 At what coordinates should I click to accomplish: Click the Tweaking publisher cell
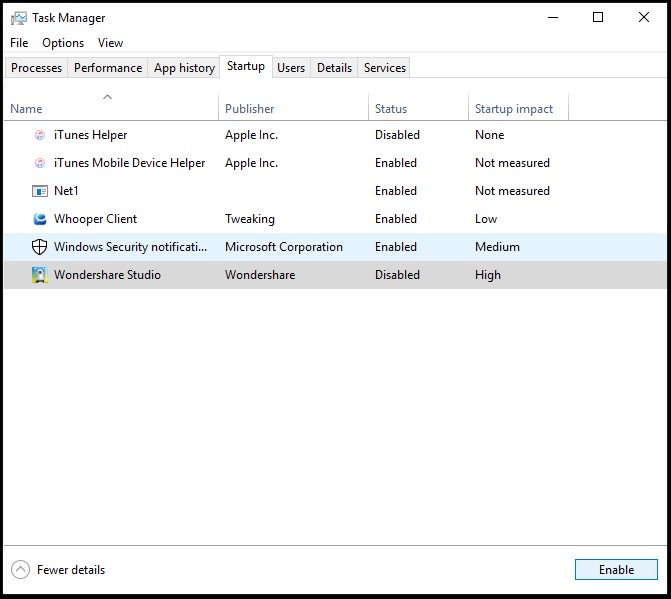tap(250, 219)
